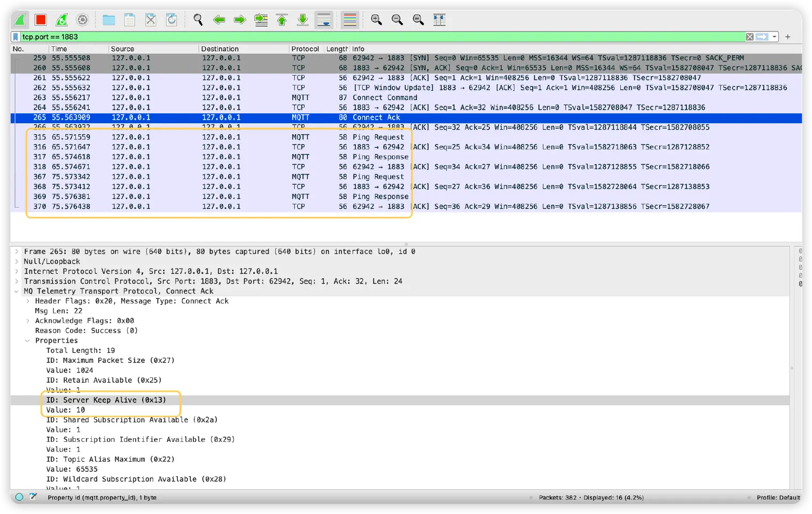Save the capture file
The height and width of the screenshot is (514, 812).
click(130, 20)
